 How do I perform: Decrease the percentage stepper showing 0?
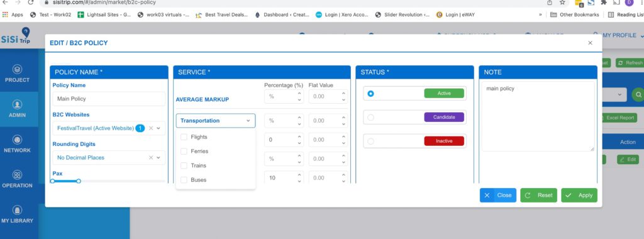coord(299,142)
